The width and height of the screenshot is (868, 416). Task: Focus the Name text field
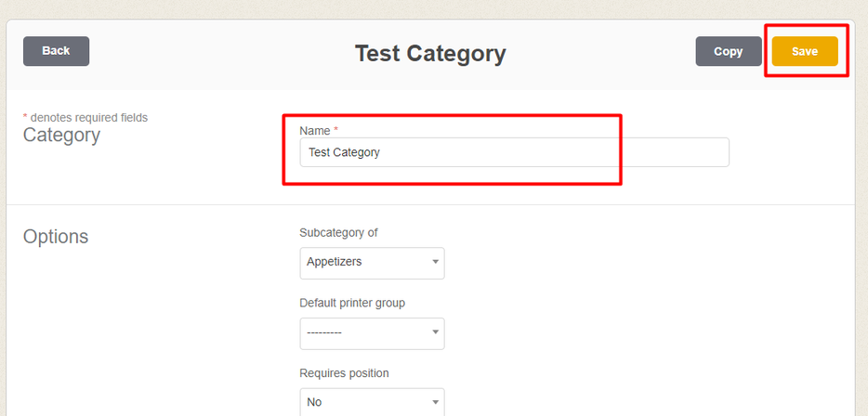pyautogui.click(x=514, y=152)
